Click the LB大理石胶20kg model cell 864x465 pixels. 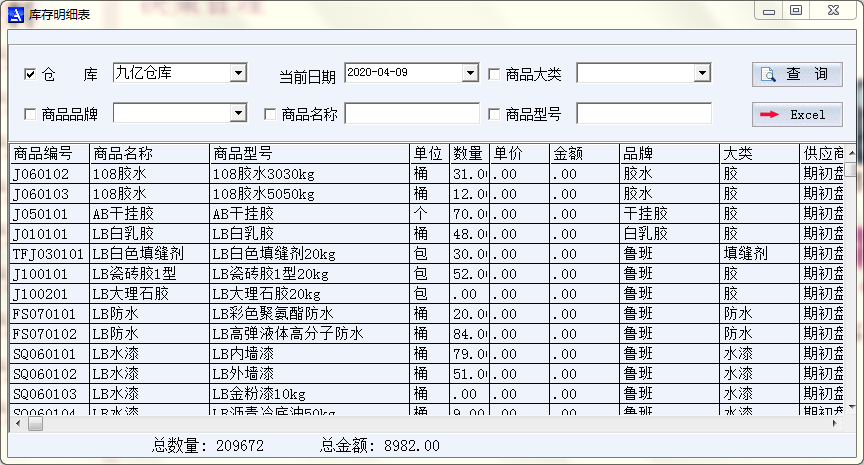tap(310, 294)
